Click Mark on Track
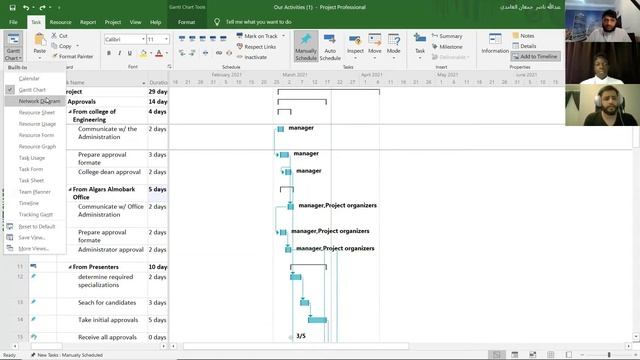 point(257,36)
